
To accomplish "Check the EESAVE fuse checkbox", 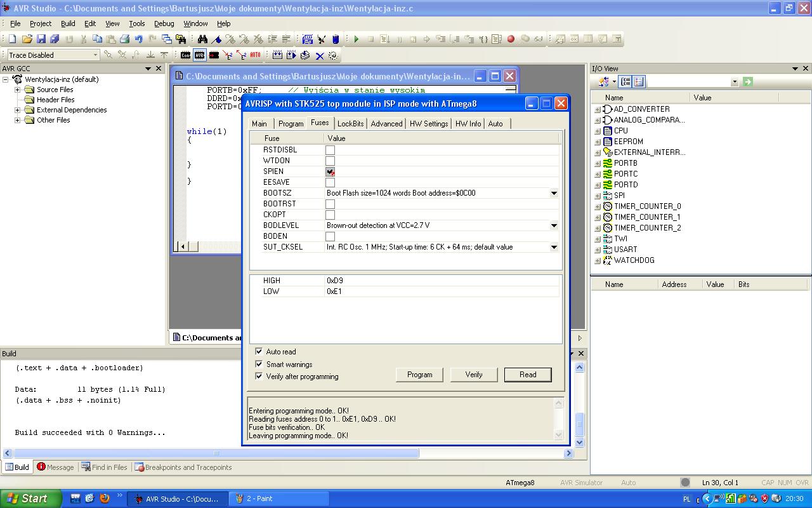I will click(x=330, y=182).
